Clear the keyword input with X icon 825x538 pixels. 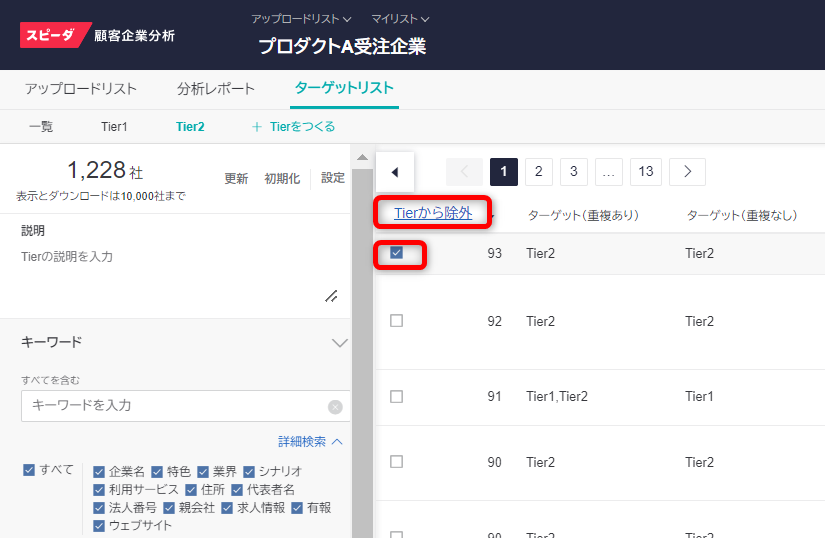(335, 407)
